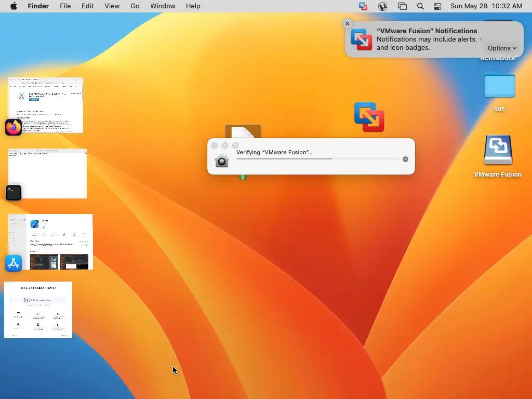Select the VMware Fusion disk volume icon
Viewport: 532px width, 399px height.
498,150
